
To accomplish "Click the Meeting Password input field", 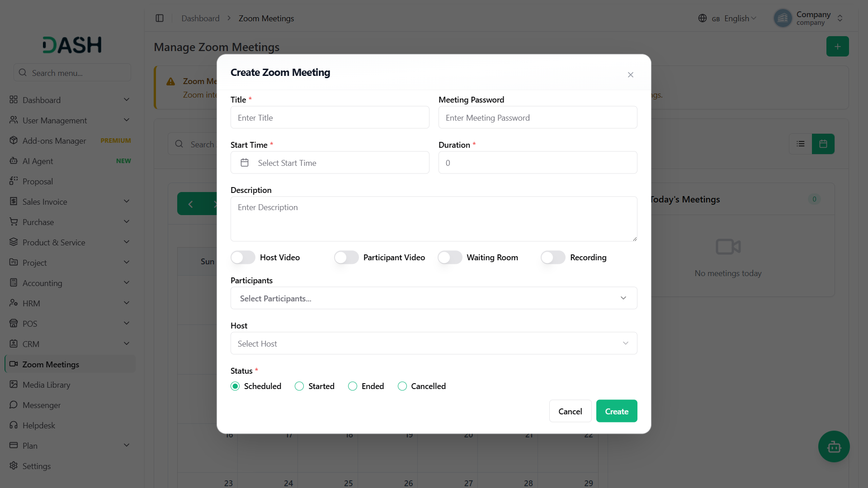I will coord(538,117).
